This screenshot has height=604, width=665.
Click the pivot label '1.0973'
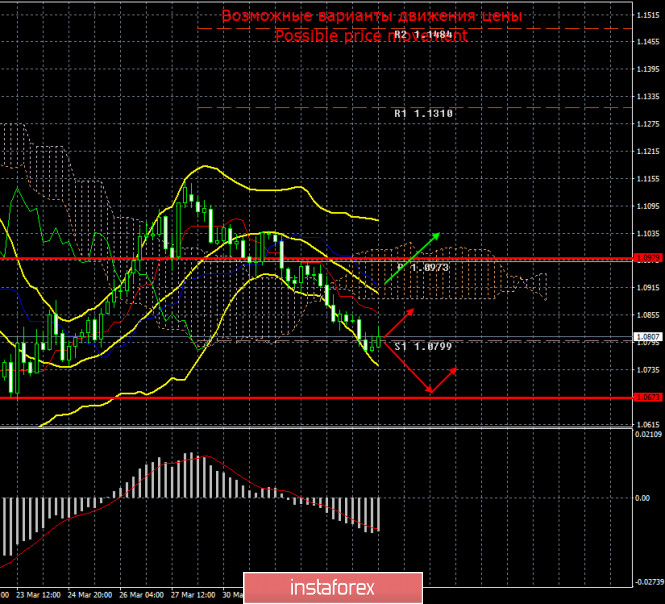pyautogui.click(x=430, y=267)
